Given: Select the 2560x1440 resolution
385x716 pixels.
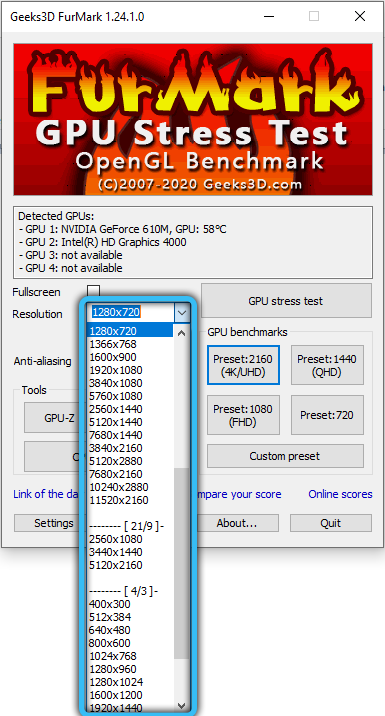Looking at the screenshot, I should 130,409.
